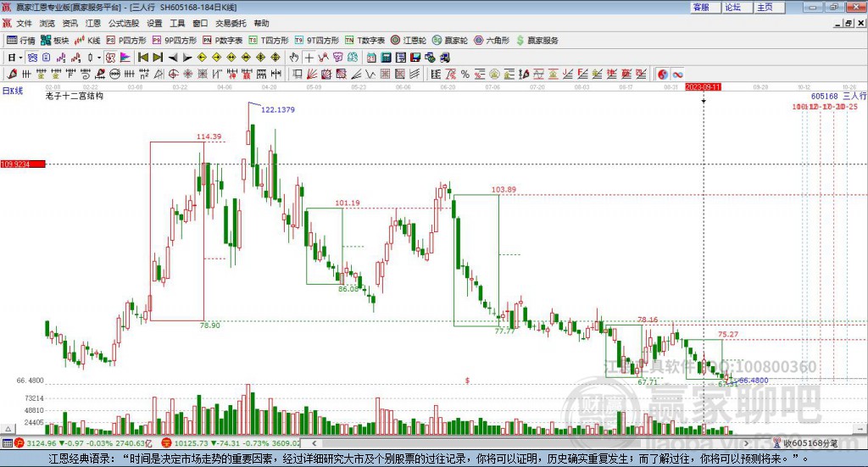Expand the candlestick chart type dropdown arrow

click(x=98, y=58)
